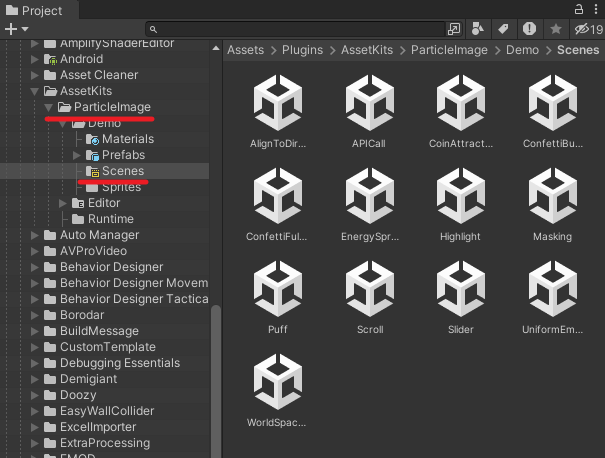Select the EasyWallCollider folder
The height and width of the screenshot is (458, 605).
coord(99,411)
